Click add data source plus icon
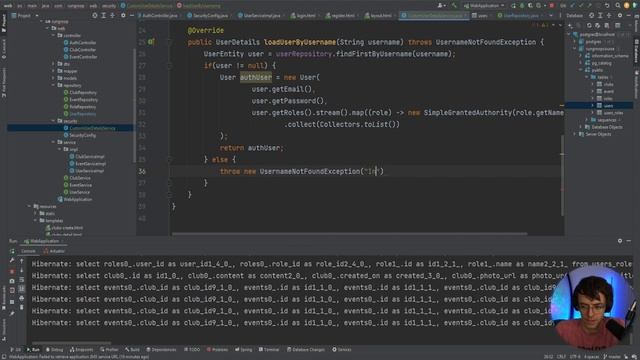The height and width of the screenshot is (360, 640). pos(571,25)
